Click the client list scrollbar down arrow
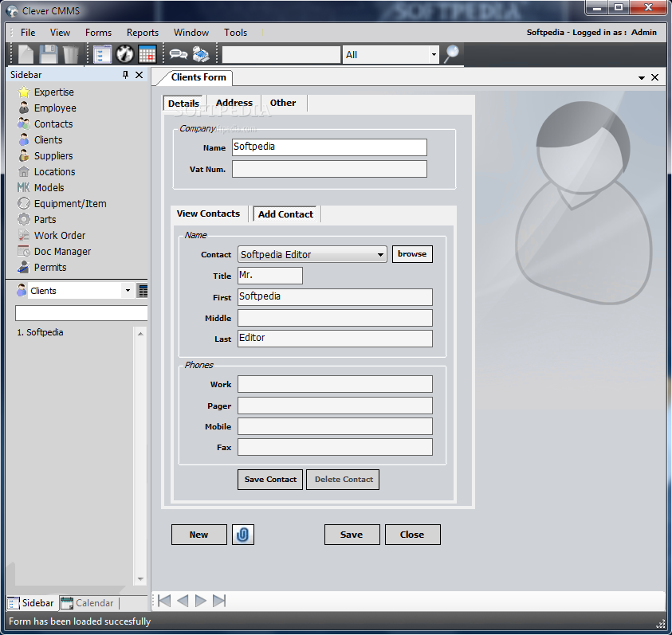Screen dimensions: 672x635 click(140, 579)
